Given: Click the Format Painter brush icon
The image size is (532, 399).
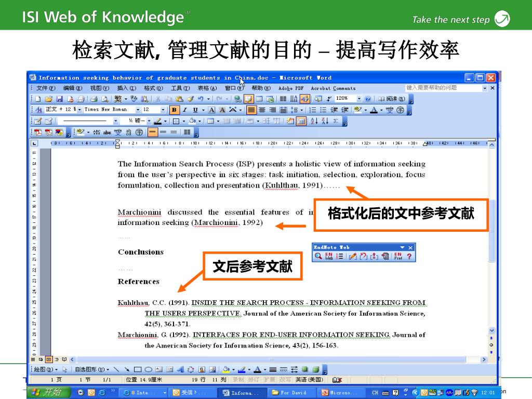Looking at the screenshot, I should coord(190,99).
